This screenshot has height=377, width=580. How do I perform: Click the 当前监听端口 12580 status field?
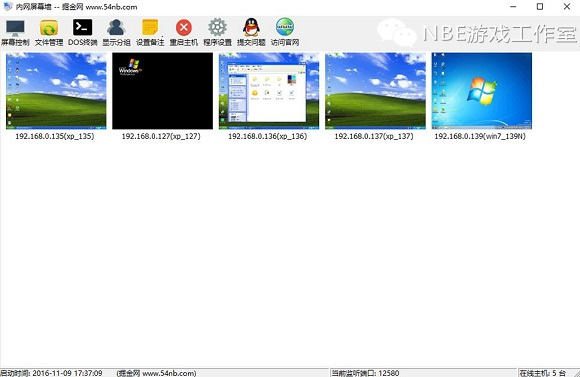point(365,373)
